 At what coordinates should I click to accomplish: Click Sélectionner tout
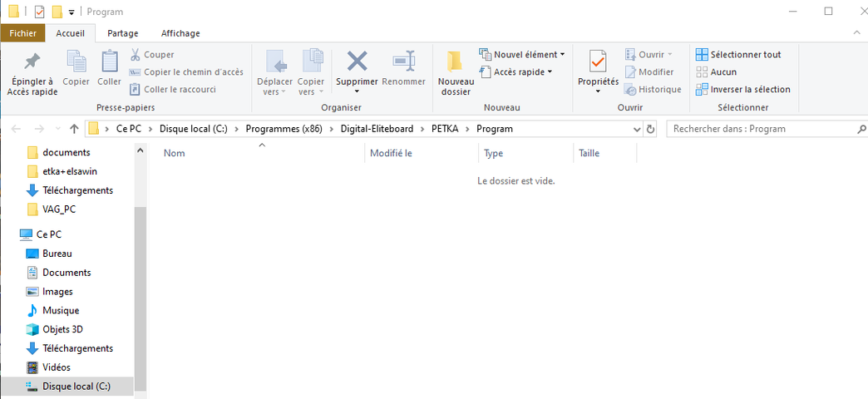[738, 55]
